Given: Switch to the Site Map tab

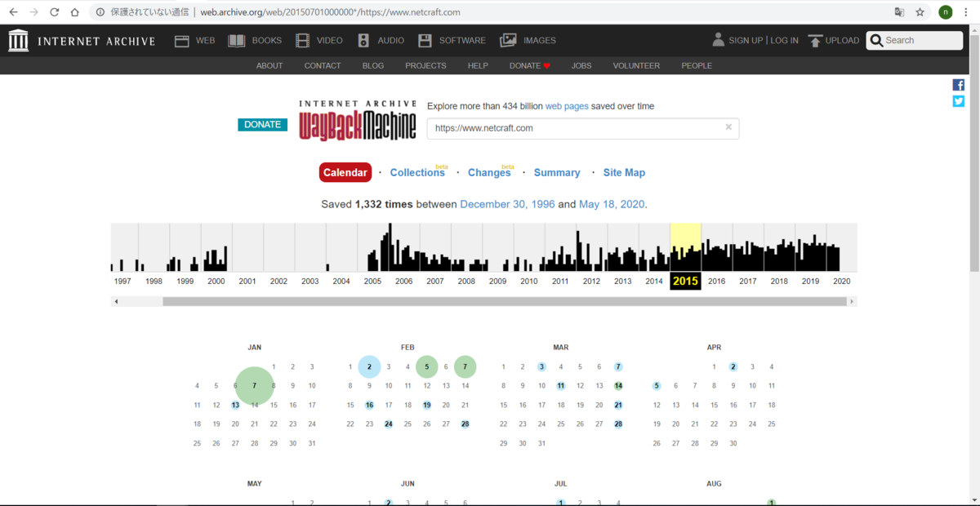Looking at the screenshot, I should point(624,172).
